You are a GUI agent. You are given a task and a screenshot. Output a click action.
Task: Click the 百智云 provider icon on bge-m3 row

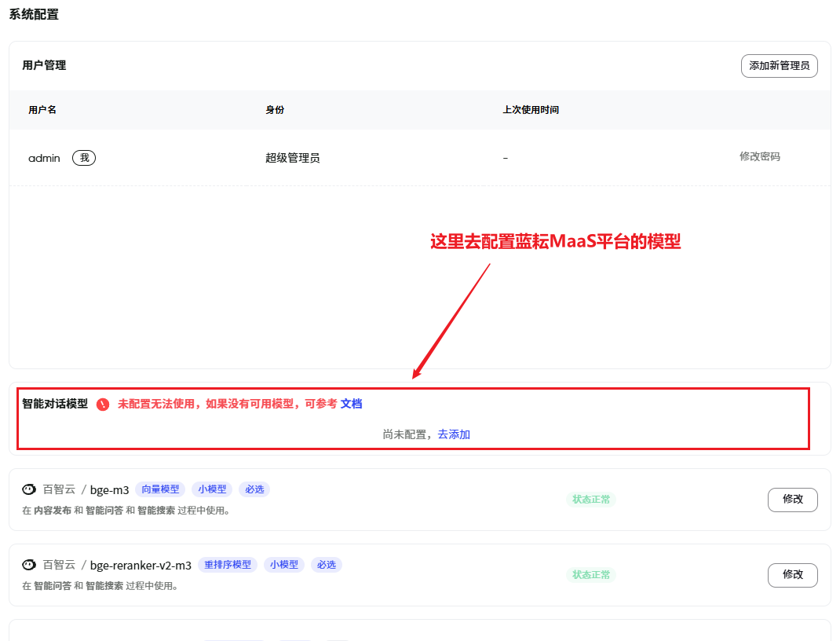(29, 489)
